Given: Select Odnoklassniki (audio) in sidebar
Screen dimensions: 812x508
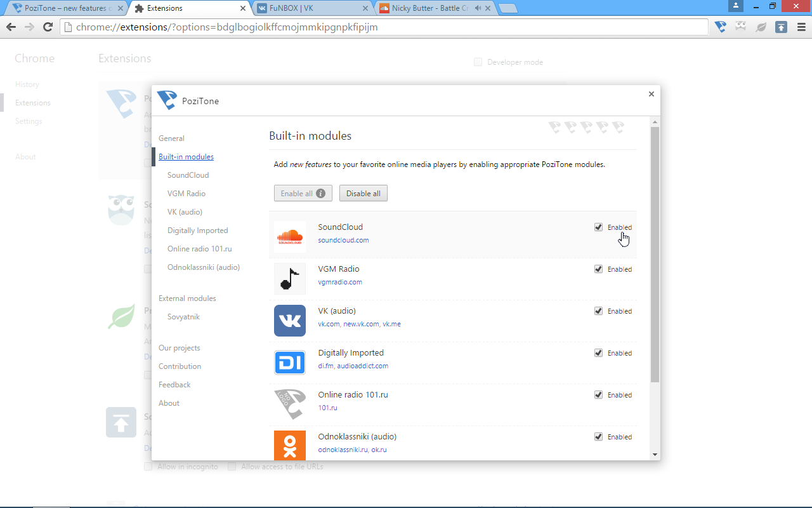Looking at the screenshot, I should (204, 267).
